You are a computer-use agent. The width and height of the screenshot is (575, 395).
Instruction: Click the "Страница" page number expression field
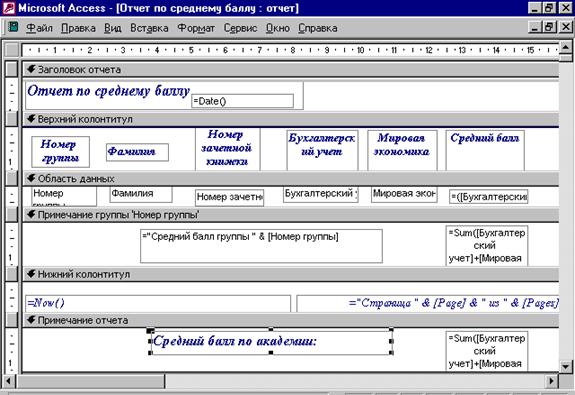(428, 304)
